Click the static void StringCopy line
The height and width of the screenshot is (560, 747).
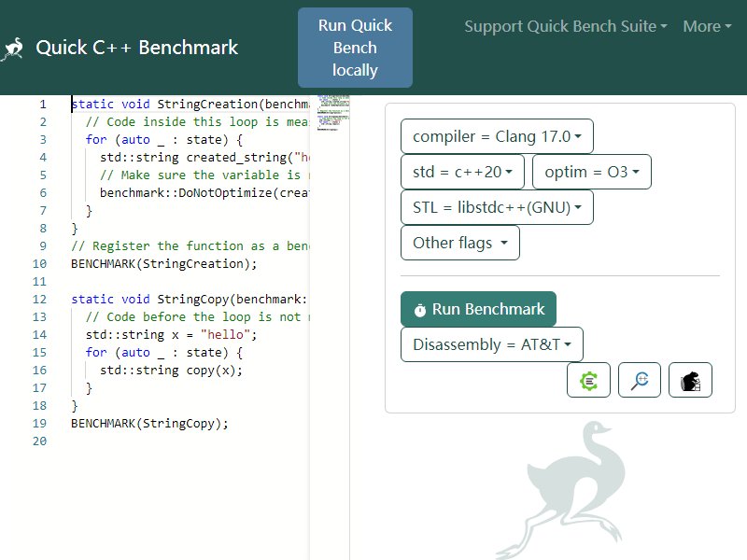(x=190, y=299)
